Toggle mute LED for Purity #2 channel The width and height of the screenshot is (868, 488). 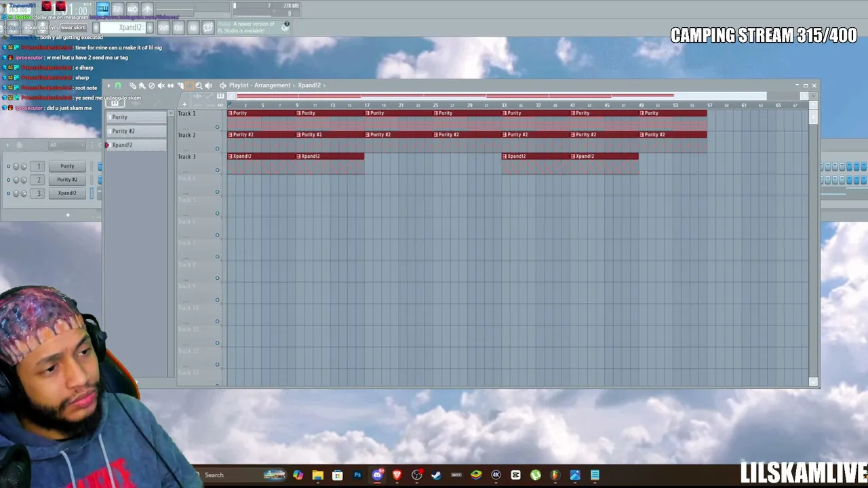tap(8, 180)
